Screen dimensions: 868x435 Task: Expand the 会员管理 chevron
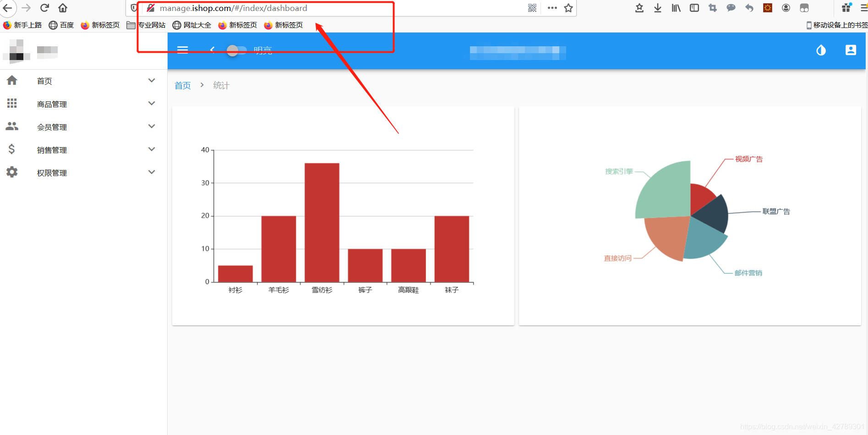tap(152, 127)
